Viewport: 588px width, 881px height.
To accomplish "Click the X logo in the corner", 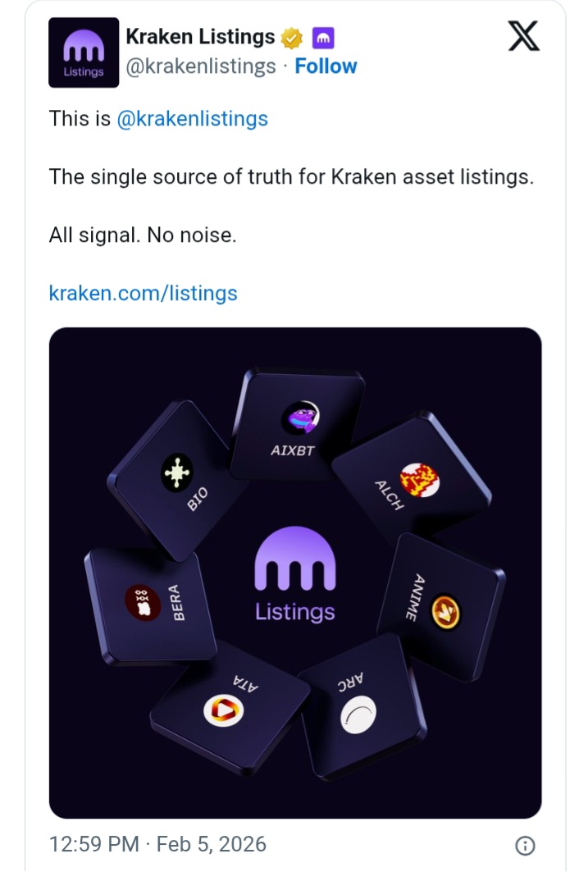I will tap(522, 37).
